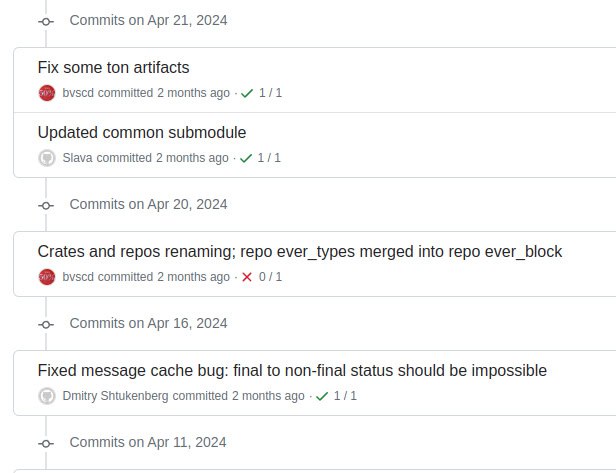Open the "Fixed message cache bug" commit
This screenshot has width=616, height=473.
tap(292, 370)
